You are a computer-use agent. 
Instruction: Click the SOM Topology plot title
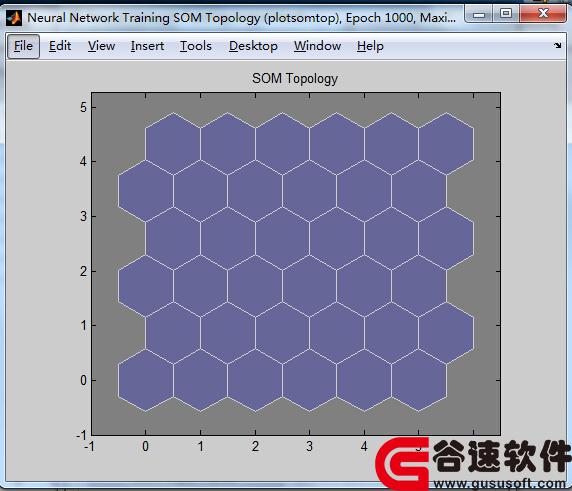coord(295,78)
